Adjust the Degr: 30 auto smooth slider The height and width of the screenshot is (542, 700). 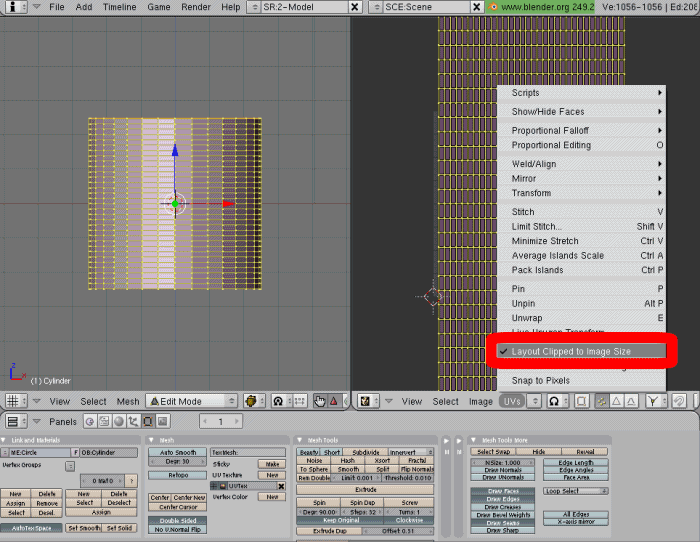point(178,462)
